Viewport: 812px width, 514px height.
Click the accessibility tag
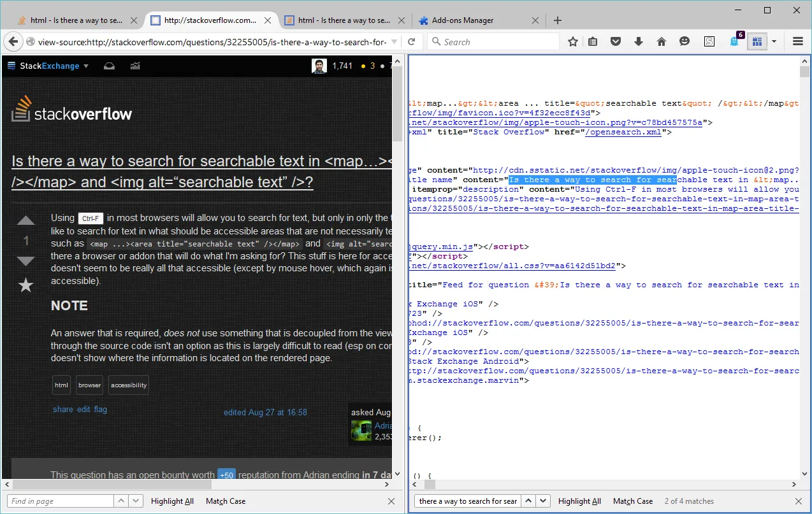coord(129,385)
